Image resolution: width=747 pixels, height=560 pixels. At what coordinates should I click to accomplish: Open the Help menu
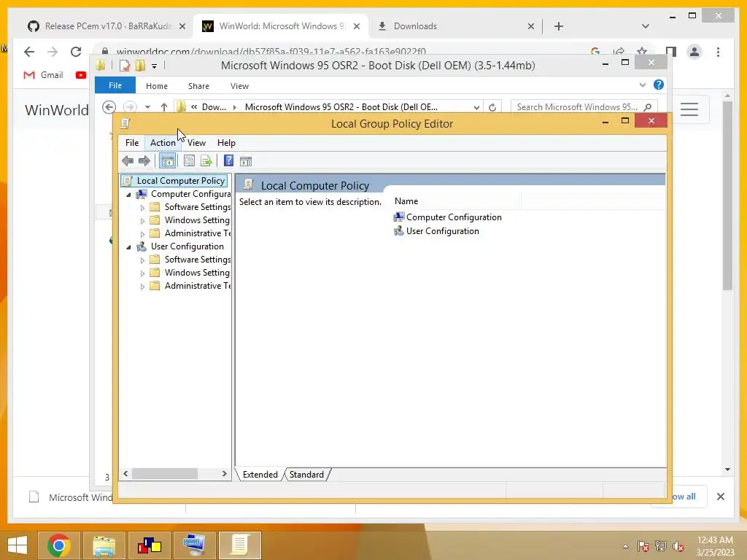click(226, 143)
